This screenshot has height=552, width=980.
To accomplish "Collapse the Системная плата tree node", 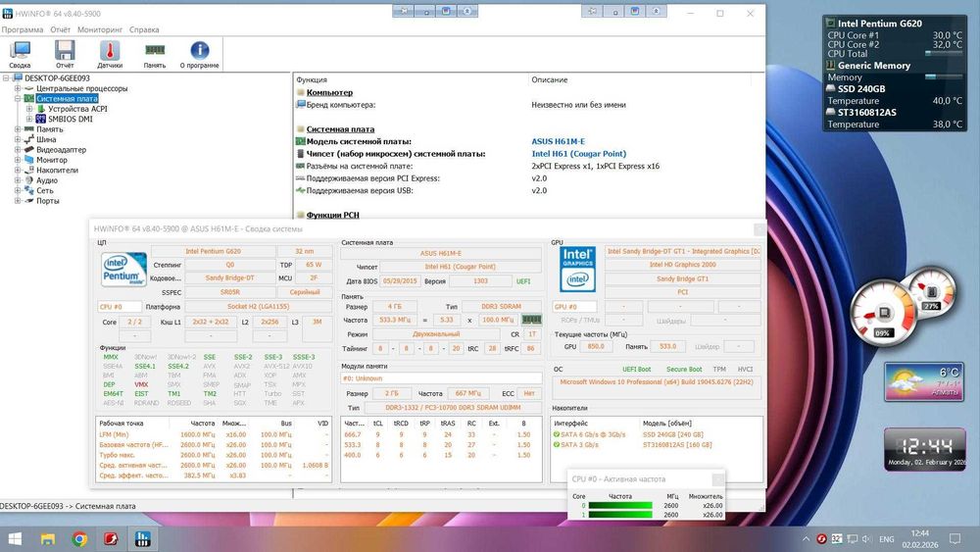I will [18, 99].
